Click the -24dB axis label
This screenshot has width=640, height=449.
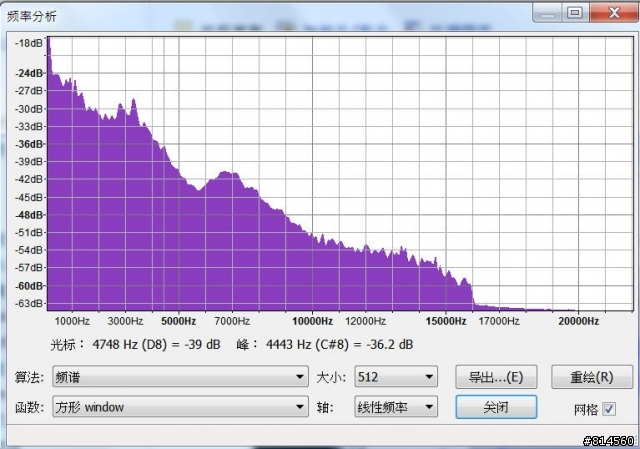(x=29, y=73)
